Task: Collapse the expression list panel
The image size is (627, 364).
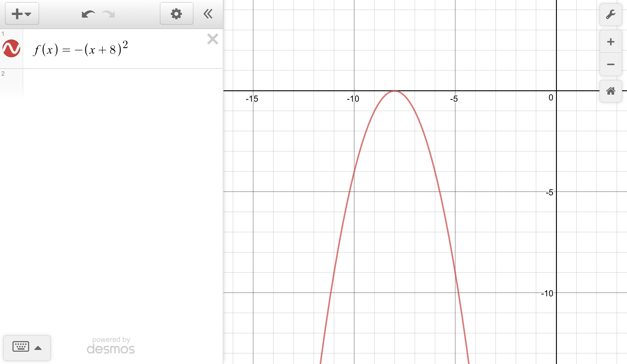Action: [x=208, y=14]
